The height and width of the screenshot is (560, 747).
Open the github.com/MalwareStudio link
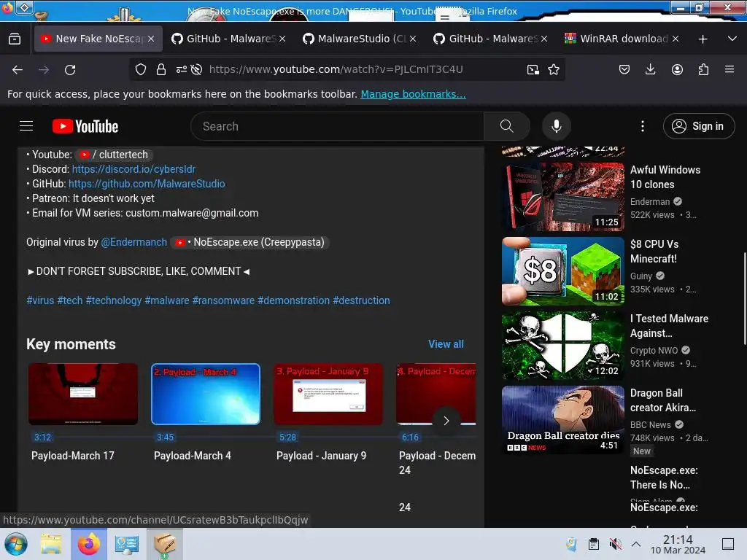coord(147,184)
